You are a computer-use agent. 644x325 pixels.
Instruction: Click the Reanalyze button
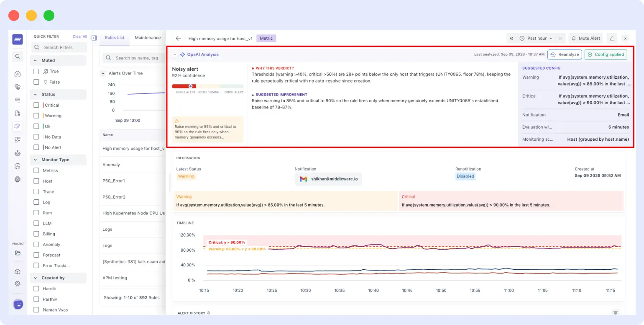565,54
